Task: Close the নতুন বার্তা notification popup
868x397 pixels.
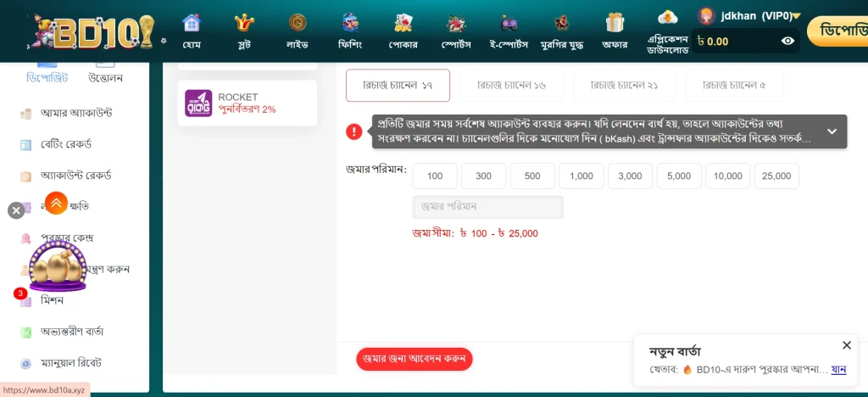Action: [x=847, y=345]
